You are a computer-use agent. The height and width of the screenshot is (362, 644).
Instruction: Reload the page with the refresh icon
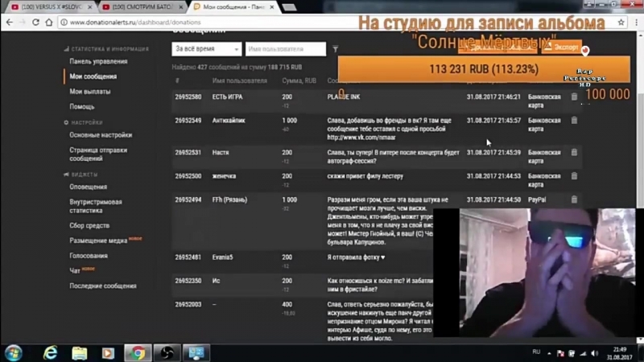click(35, 23)
